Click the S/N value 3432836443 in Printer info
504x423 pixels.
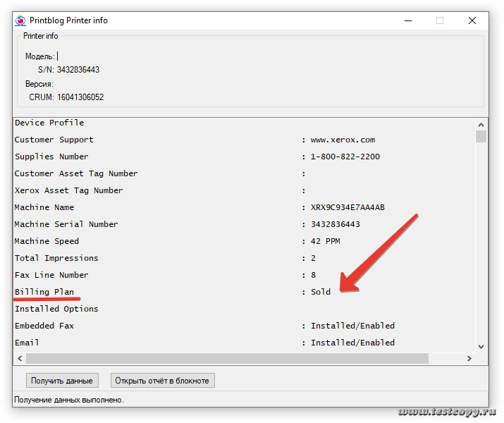(78, 70)
